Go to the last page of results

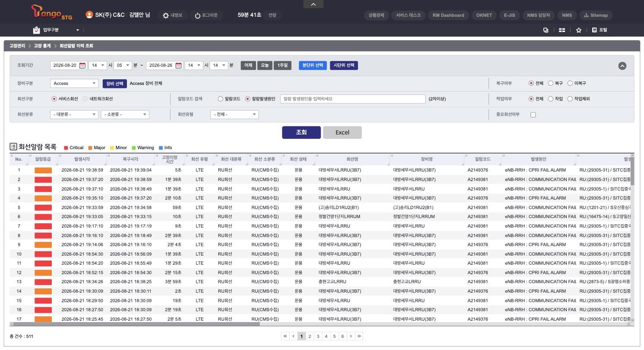pyautogui.click(x=359, y=336)
